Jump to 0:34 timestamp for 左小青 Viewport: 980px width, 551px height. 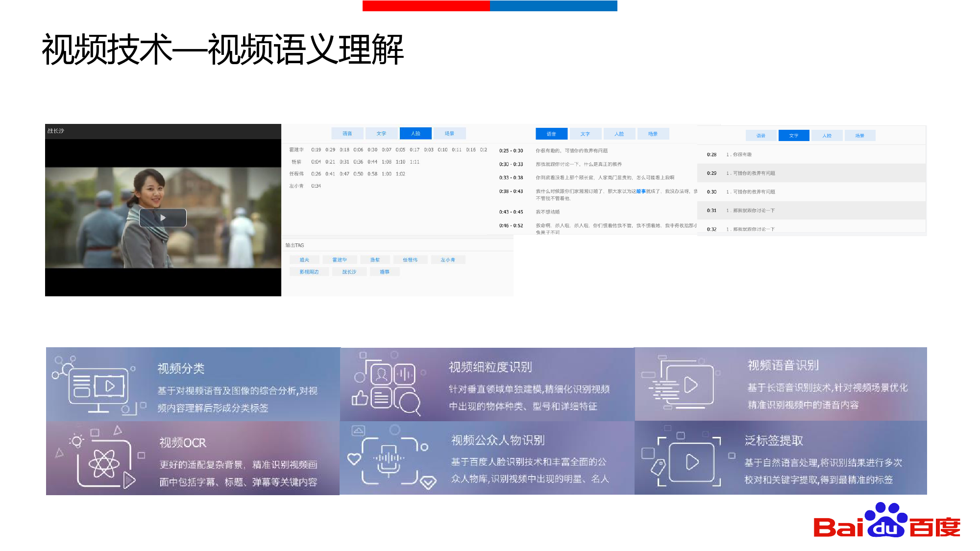point(316,186)
